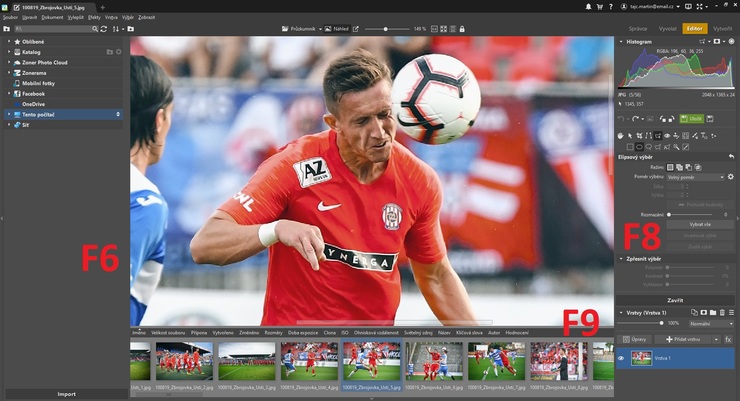
Task: Collapse the Zpřesnit výběr section
Action: point(620,258)
